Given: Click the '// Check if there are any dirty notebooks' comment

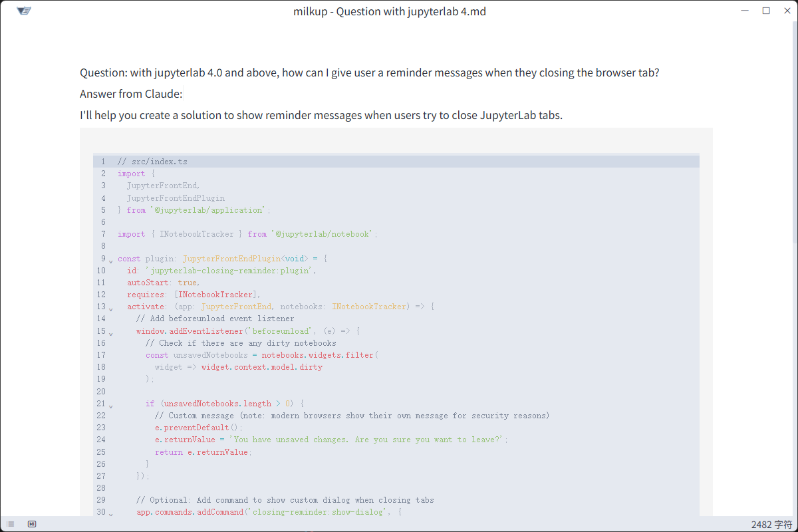Looking at the screenshot, I should click(x=241, y=343).
